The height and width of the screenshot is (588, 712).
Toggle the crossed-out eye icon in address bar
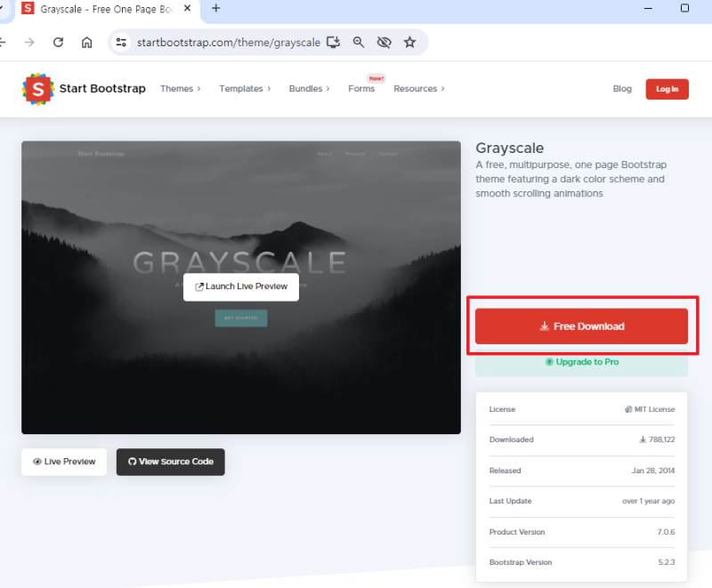[x=384, y=42]
